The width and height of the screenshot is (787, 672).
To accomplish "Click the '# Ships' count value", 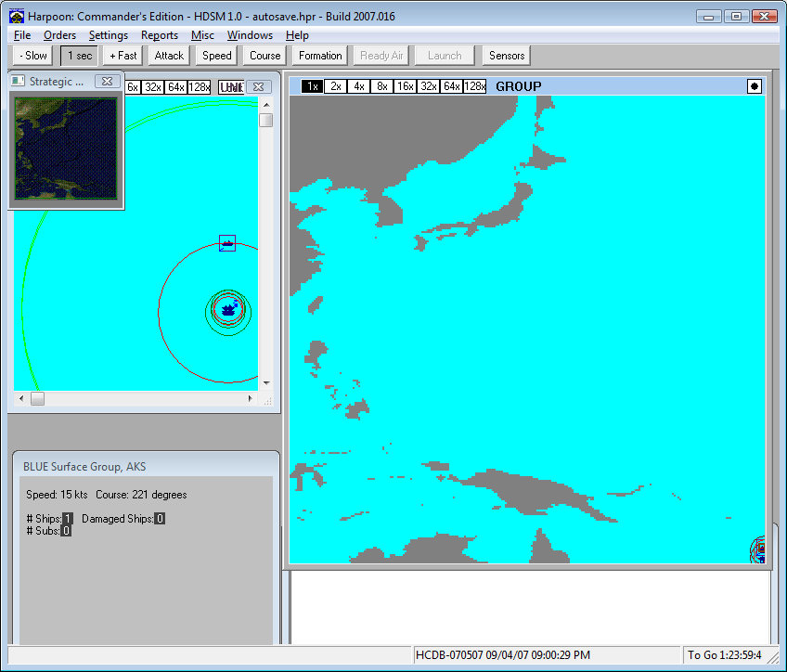I will coord(68,519).
